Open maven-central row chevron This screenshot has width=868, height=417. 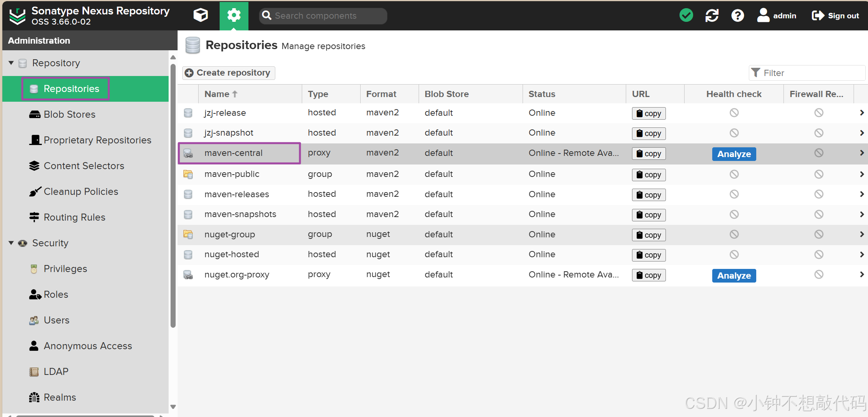(862, 153)
